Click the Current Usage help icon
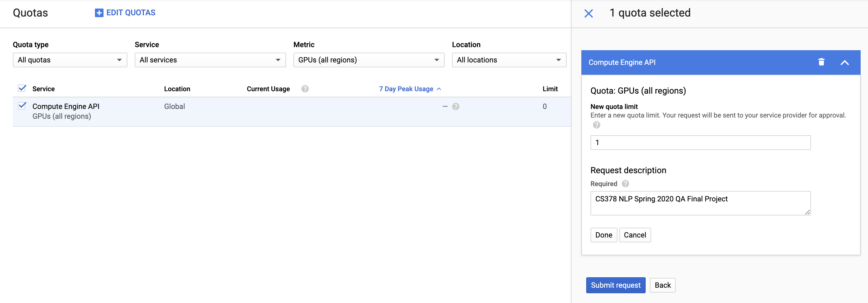 (305, 89)
